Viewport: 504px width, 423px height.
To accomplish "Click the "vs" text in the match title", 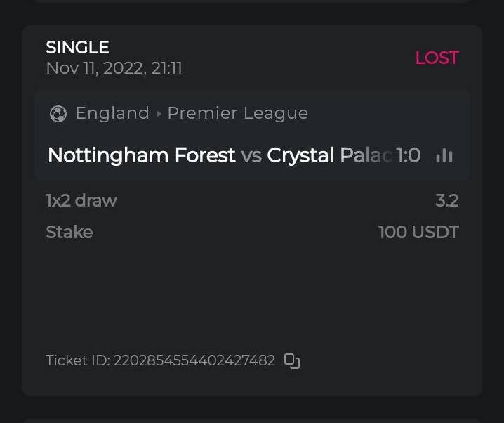I will [x=251, y=155].
